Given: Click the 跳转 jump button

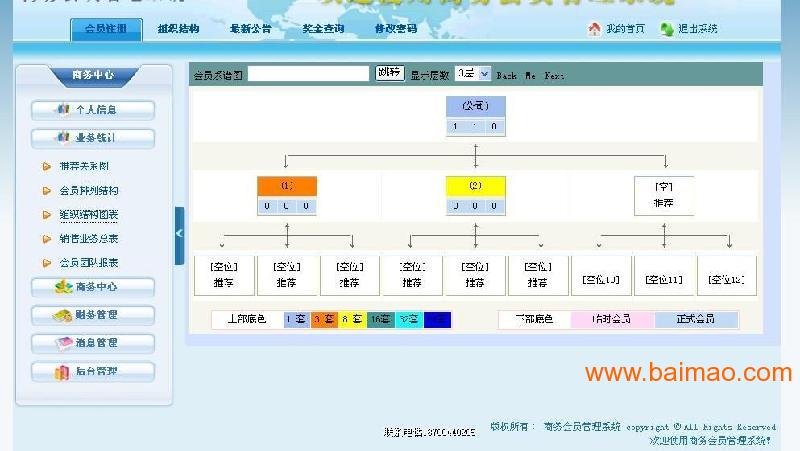Looking at the screenshot, I should coord(390,73).
